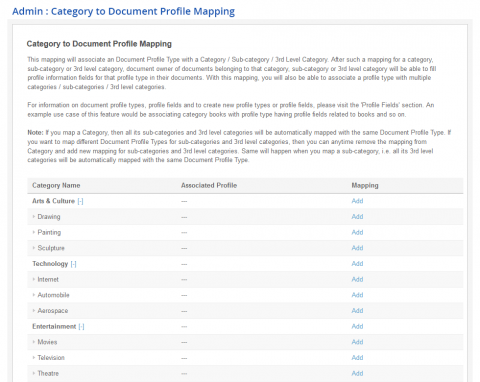Expand the Internet sub-category arrow
This screenshot has width=480, height=382.
pyautogui.click(x=34, y=279)
